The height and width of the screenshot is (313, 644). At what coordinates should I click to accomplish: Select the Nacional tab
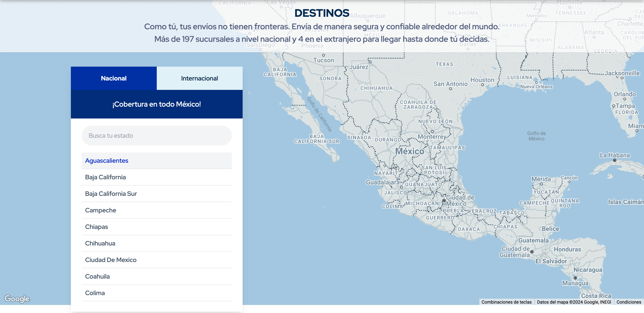tap(114, 78)
